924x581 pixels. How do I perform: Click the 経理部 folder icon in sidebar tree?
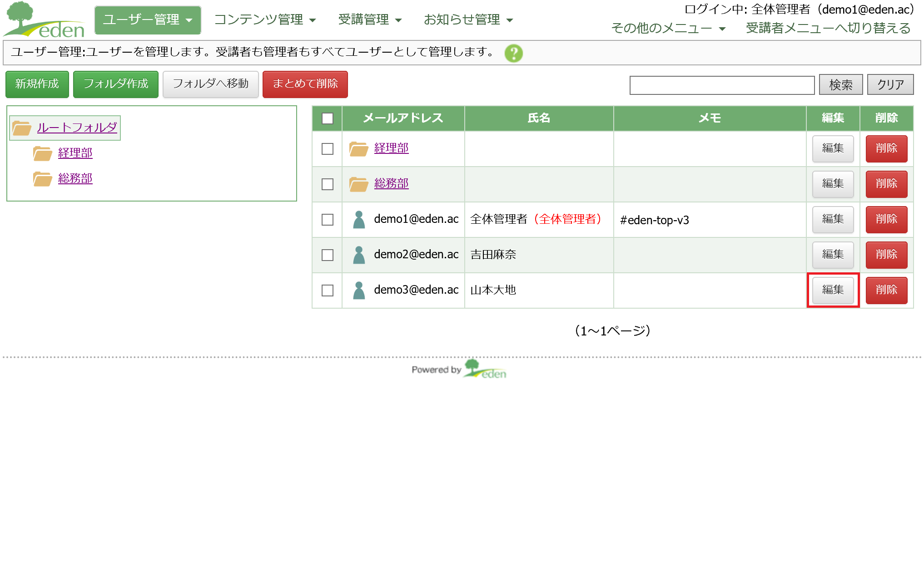[43, 153]
